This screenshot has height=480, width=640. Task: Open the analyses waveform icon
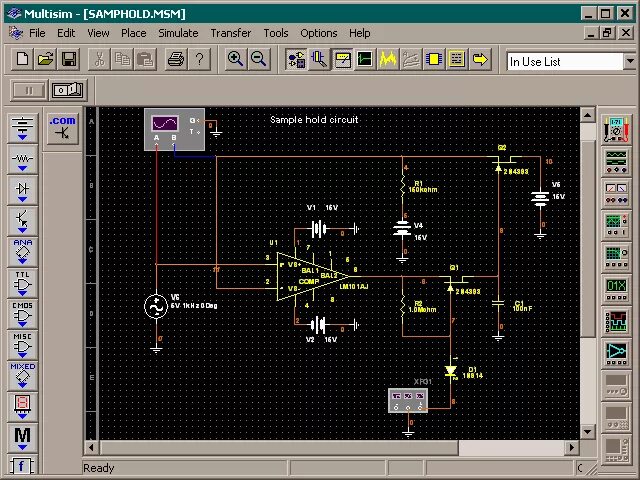click(x=388, y=60)
